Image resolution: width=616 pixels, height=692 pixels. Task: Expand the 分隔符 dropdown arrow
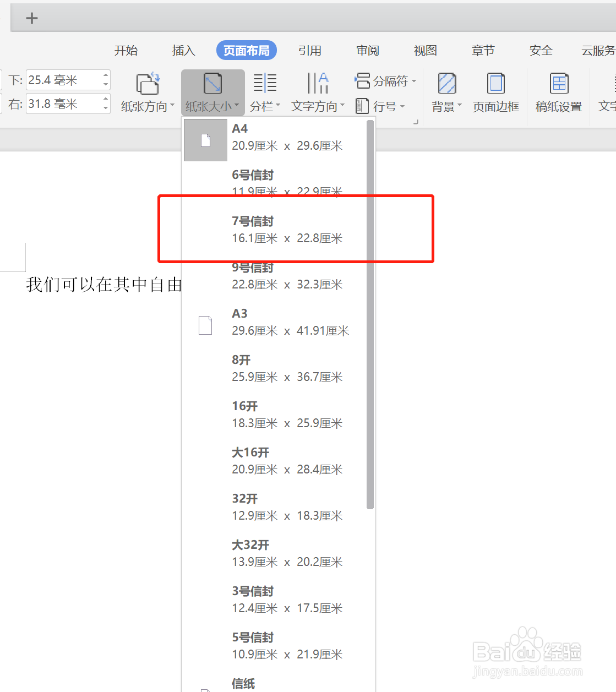414,81
